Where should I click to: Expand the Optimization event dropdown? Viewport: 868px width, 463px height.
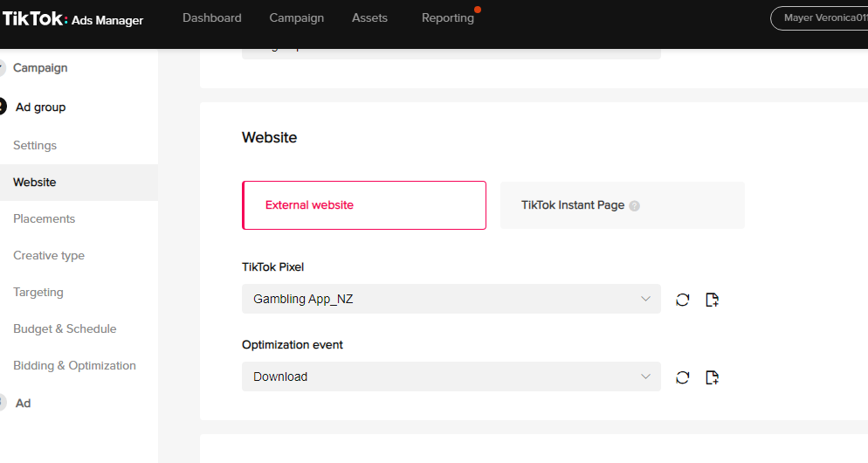click(451, 377)
